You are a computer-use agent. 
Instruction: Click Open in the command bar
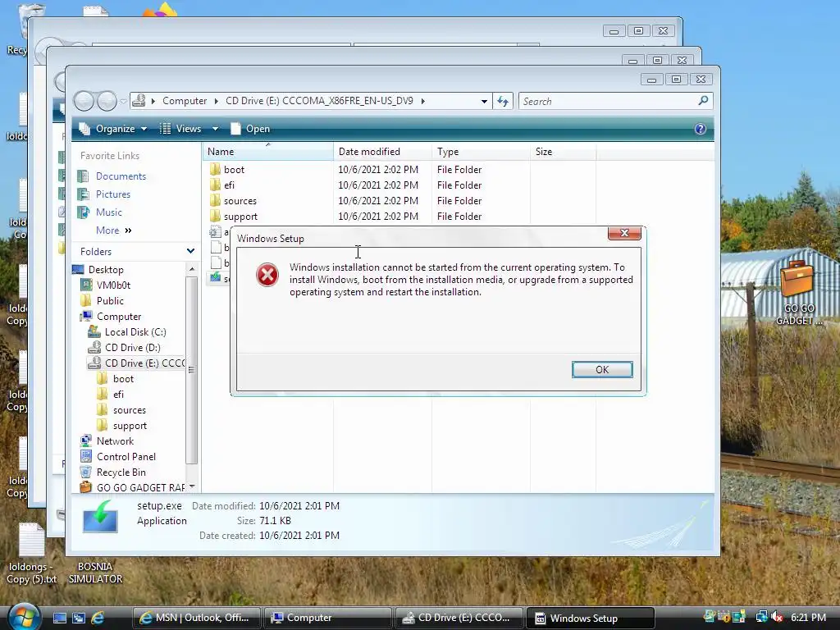250,129
